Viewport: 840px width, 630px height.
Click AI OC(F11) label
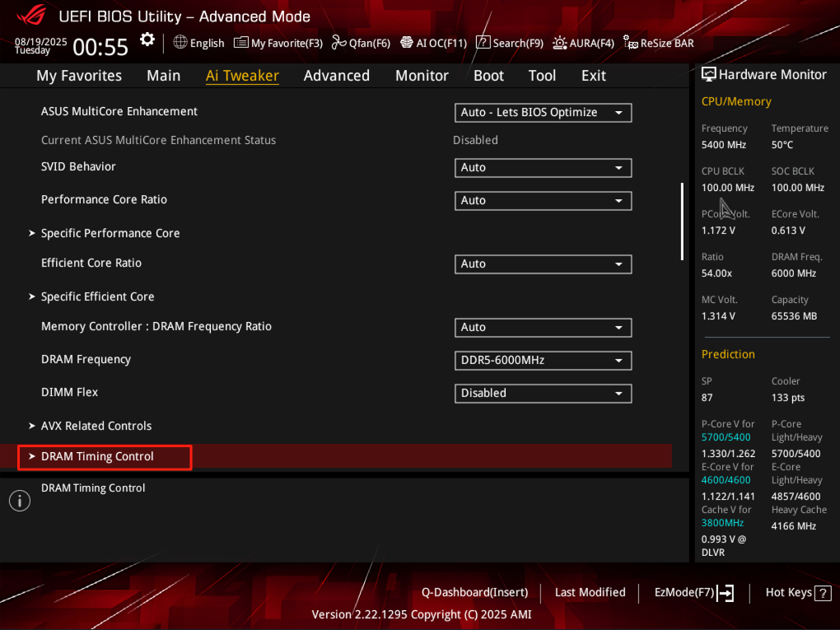tap(441, 43)
